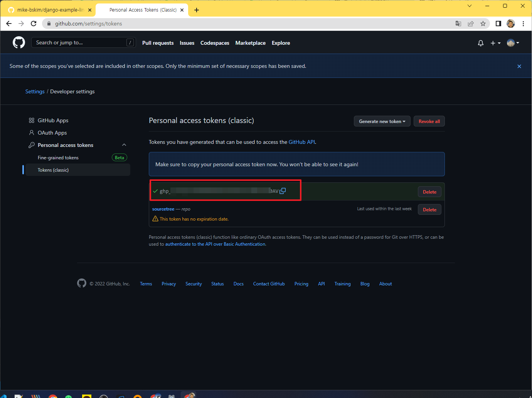Image resolution: width=532 pixels, height=398 pixels.
Task: Close the Personal Access Tokens tab
Action: coord(182,10)
